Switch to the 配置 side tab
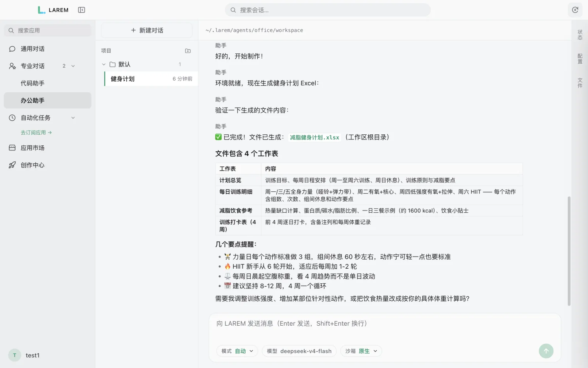Screen dimensions: 588x368 [x=580, y=59]
